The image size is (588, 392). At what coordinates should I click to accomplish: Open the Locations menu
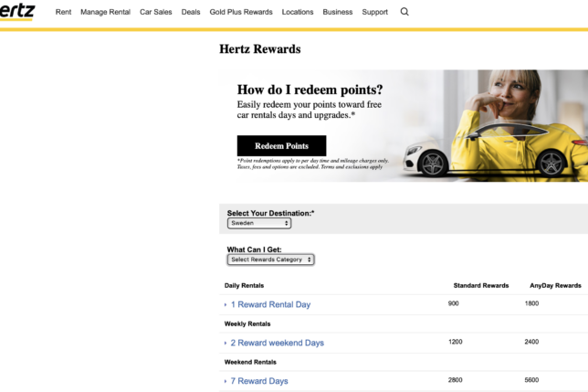(x=298, y=12)
